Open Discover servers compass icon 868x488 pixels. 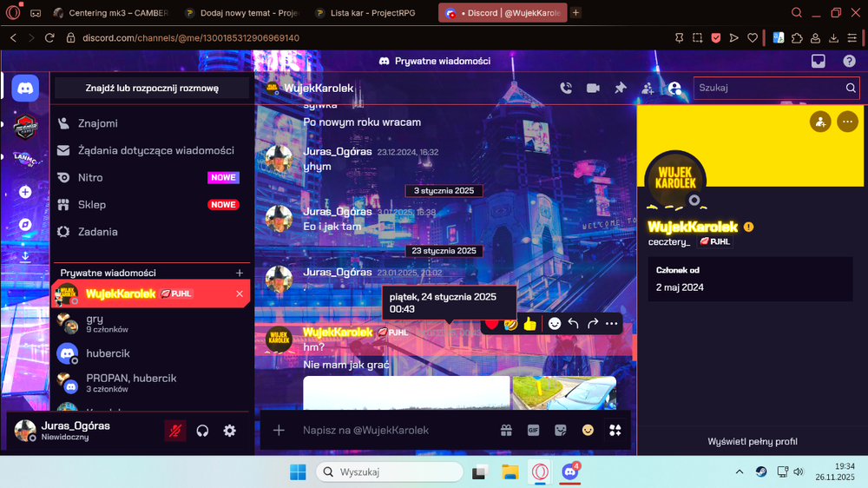(x=25, y=224)
